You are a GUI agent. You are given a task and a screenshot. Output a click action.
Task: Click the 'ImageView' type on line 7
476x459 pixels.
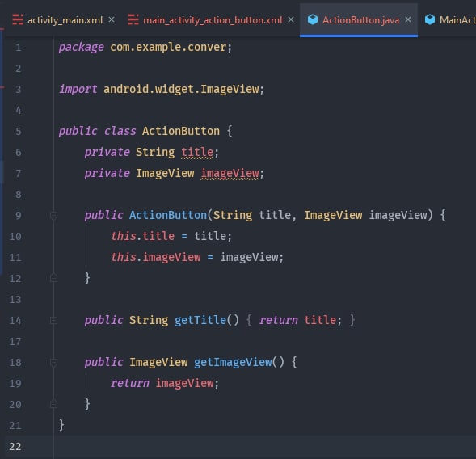tap(165, 174)
